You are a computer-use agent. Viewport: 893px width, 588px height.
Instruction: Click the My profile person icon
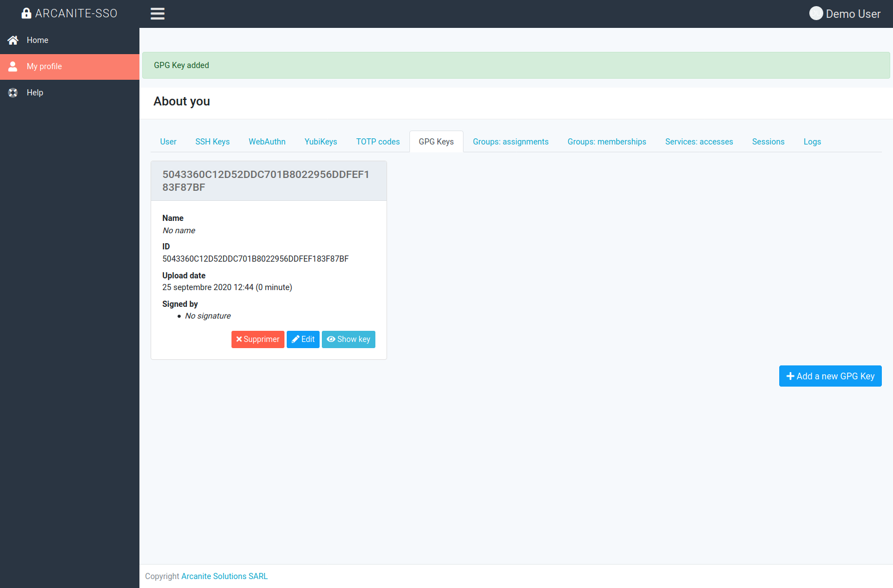[x=13, y=66]
